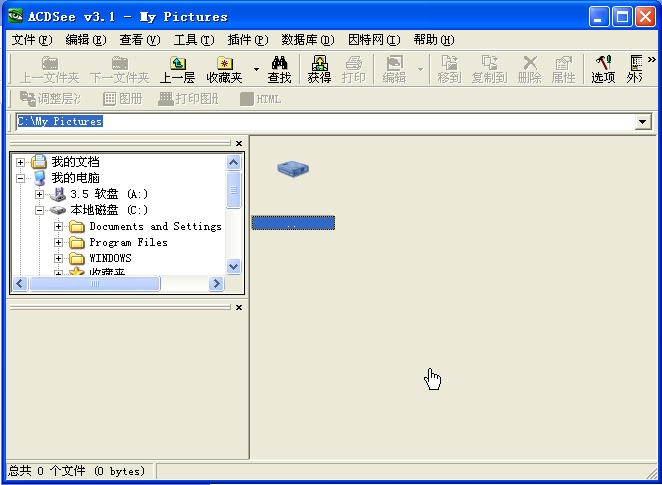The image size is (662, 485).
Task: Expand the 3.5 软盘 (A:) node
Action: pos(39,194)
